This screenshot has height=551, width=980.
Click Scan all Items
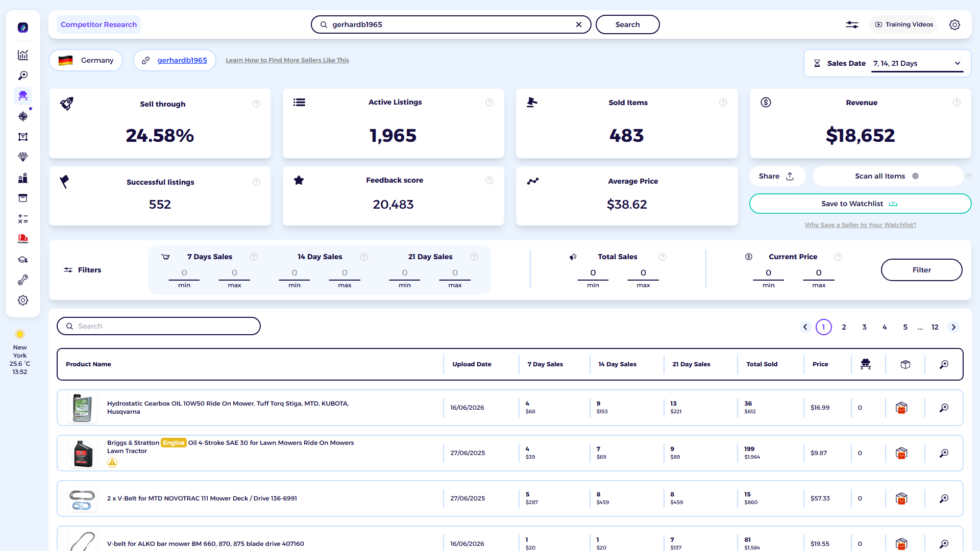click(x=887, y=176)
